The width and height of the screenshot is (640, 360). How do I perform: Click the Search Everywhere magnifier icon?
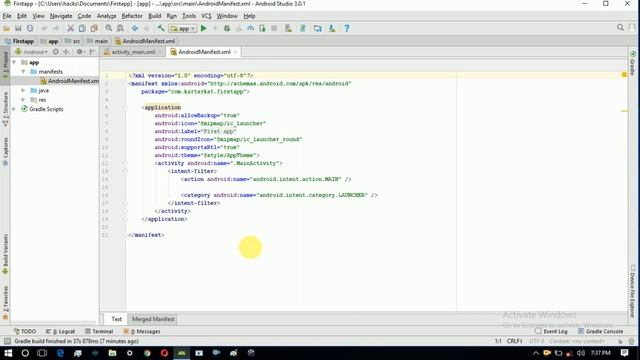tap(620, 28)
